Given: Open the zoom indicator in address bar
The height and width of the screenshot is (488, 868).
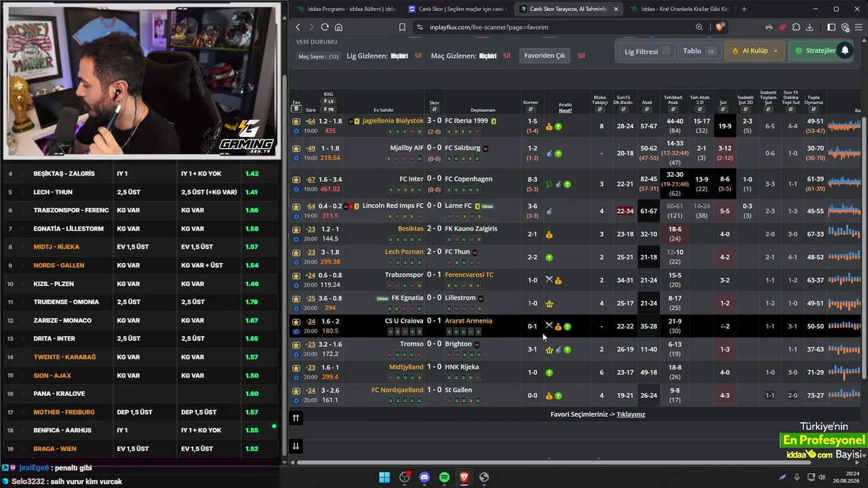Looking at the screenshot, I should point(699,27).
